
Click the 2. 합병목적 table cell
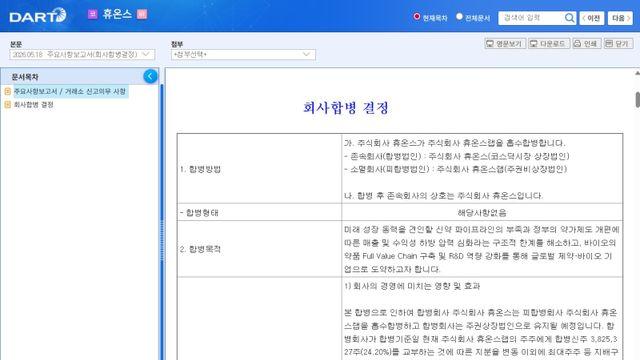point(259,249)
